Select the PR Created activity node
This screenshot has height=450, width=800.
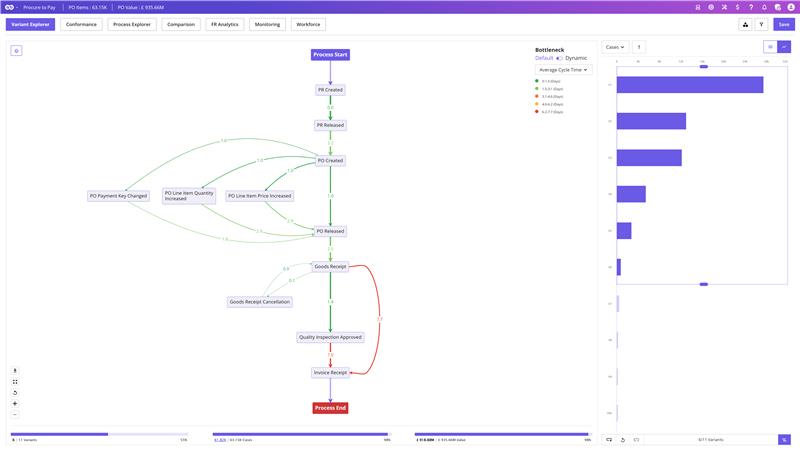pyautogui.click(x=330, y=90)
